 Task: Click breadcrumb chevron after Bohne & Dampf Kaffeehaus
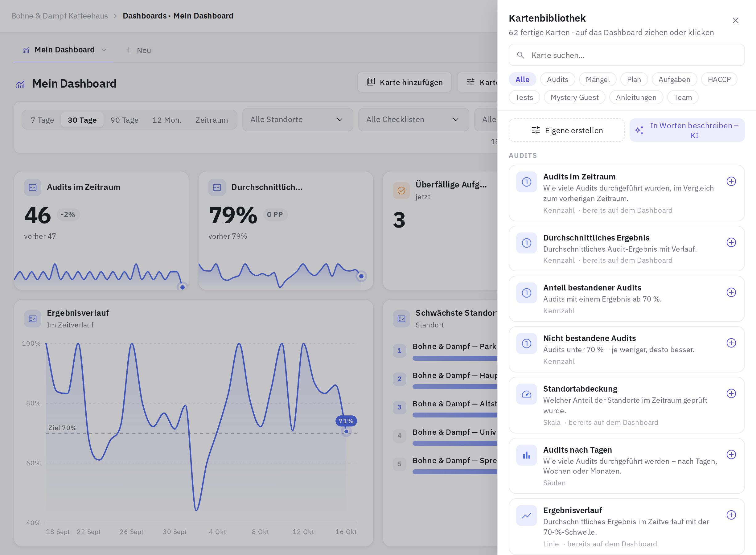(115, 16)
